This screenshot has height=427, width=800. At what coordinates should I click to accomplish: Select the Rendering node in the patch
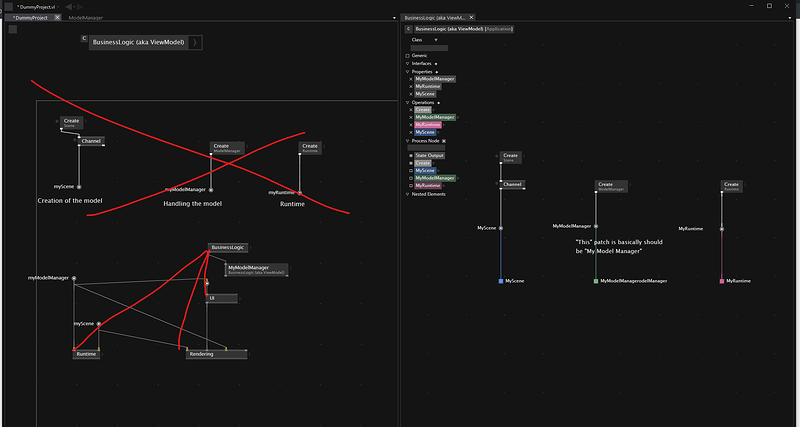click(x=216, y=354)
